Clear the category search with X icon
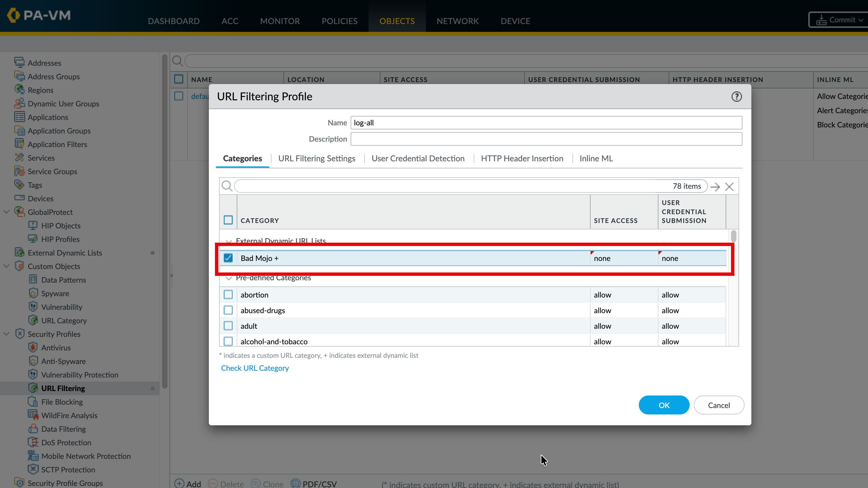Image resolution: width=868 pixels, height=488 pixels. [729, 187]
